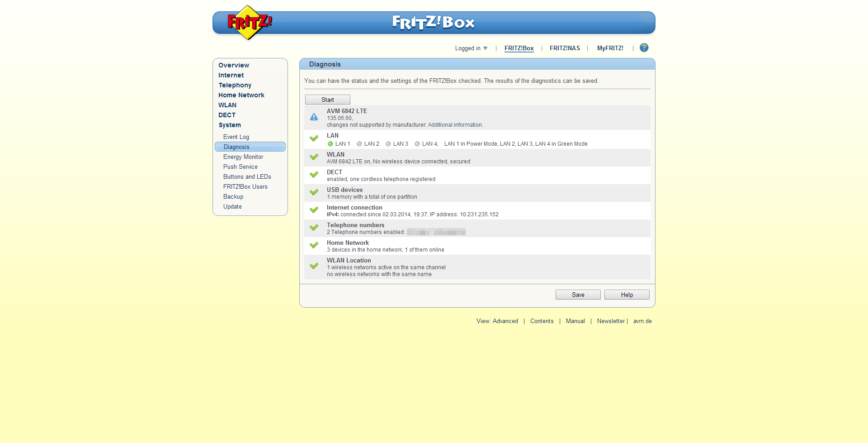
Task: Open the Additional information link
Action: (x=455, y=125)
